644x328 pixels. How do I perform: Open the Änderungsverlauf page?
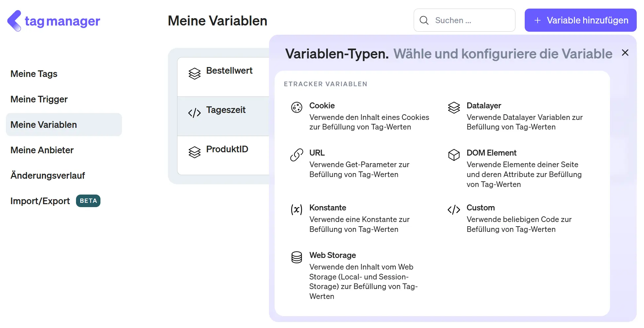pos(48,175)
